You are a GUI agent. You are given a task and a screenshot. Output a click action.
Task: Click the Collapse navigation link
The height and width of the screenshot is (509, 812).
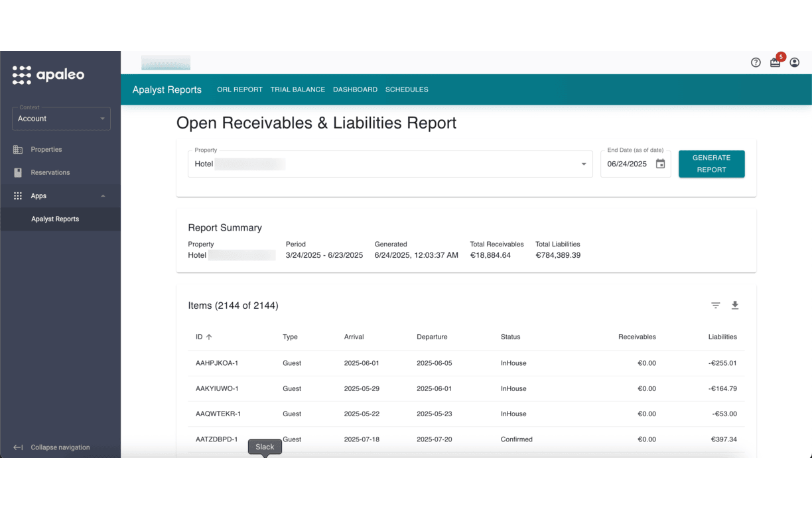pos(60,447)
